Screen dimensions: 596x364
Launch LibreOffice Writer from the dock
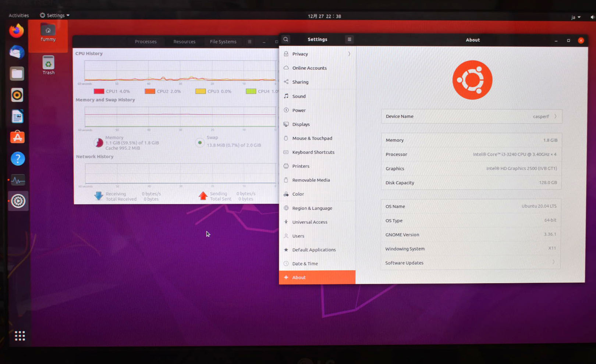click(x=17, y=116)
